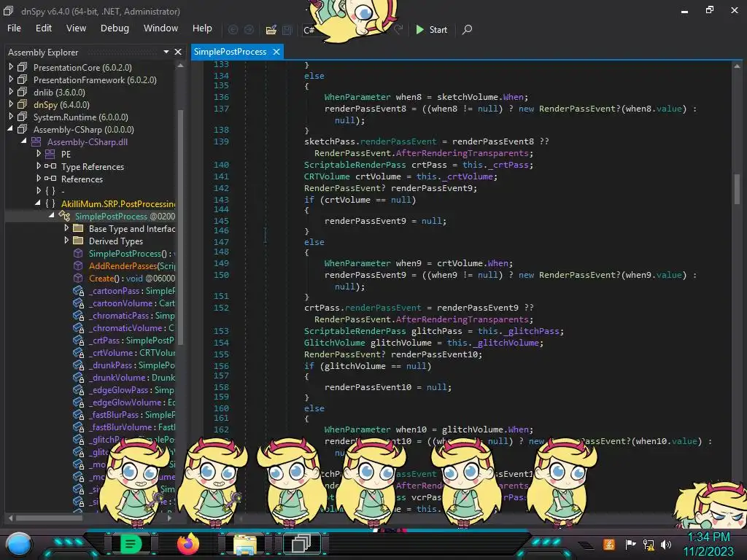
Task: Open the File menu
Action: [x=14, y=28]
